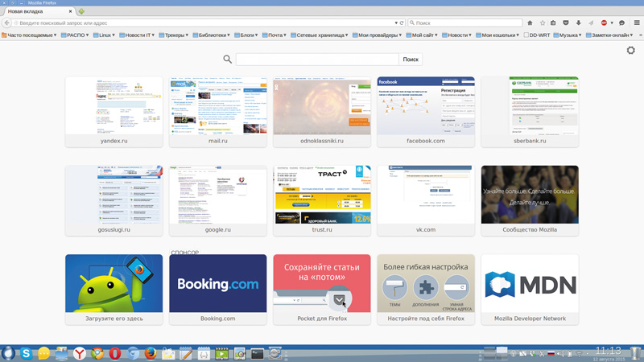Screen dimensions: 644x362
Task: Open the bookmarks list icon
Action: click(x=553, y=23)
